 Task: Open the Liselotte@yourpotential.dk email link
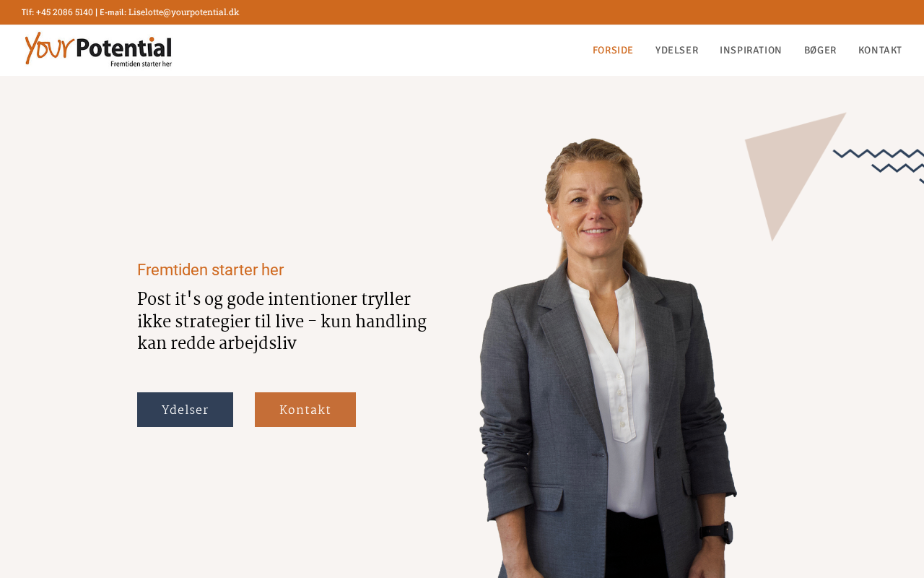(183, 12)
